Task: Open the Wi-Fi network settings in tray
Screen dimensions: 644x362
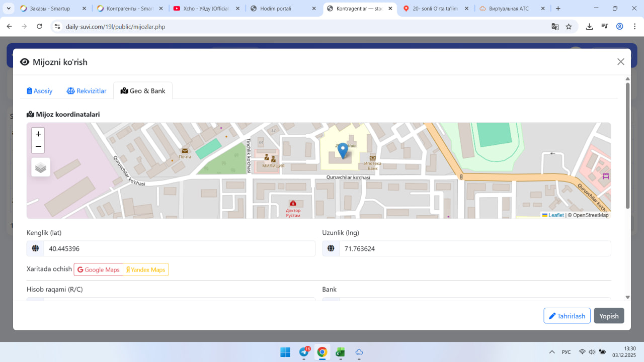Action: (582, 352)
